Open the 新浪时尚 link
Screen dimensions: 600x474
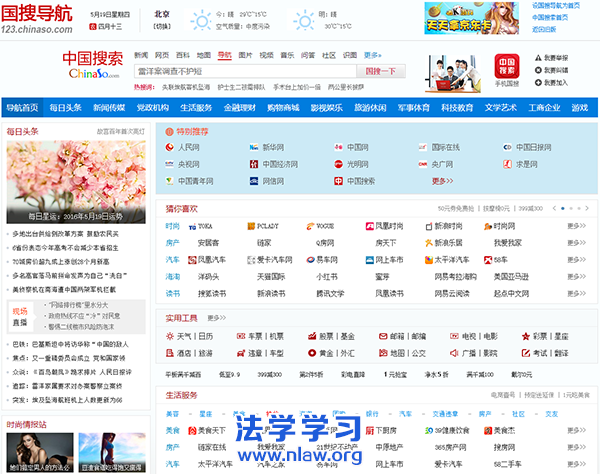coord(448,226)
